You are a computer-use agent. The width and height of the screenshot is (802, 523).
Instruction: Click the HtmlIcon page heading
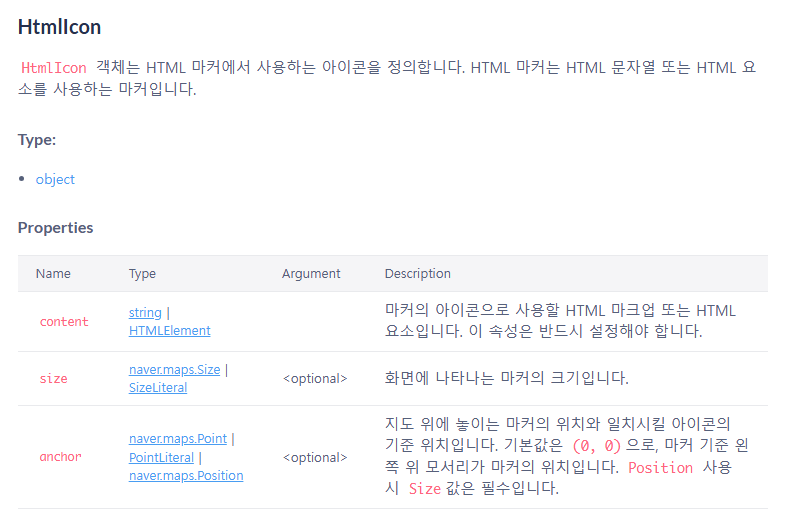tap(59, 27)
